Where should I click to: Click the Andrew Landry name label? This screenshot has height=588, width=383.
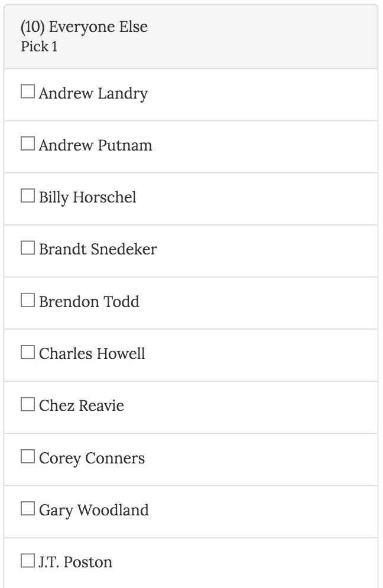[93, 93]
